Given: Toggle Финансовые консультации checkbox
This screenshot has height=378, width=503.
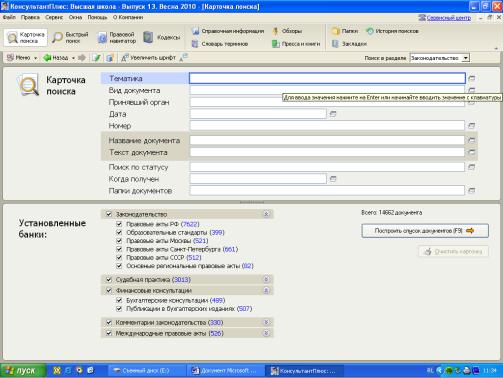Looking at the screenshot, I should click(109, 290).
